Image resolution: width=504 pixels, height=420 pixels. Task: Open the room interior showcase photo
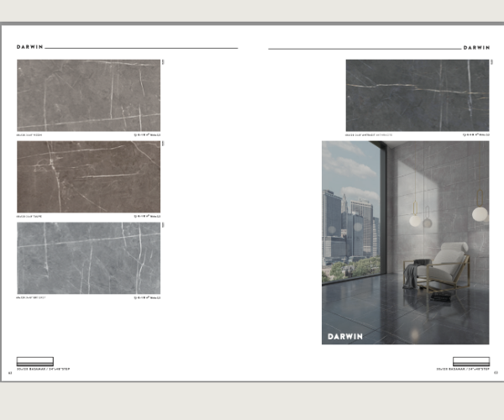point(405,242)
